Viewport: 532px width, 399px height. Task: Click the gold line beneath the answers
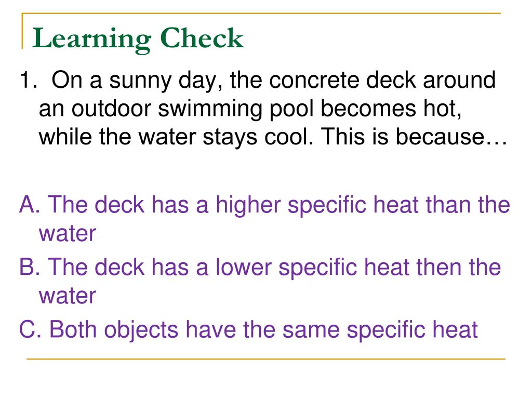pos(266,358)
